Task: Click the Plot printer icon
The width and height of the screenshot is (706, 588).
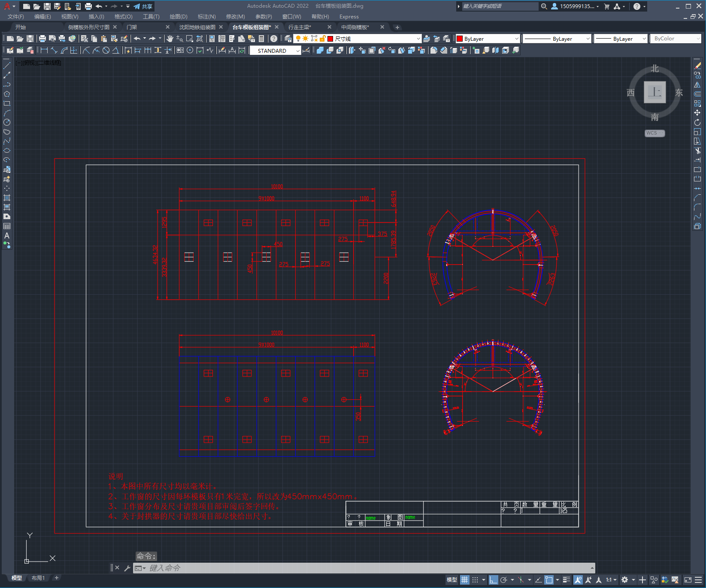Action: [42, 39]
